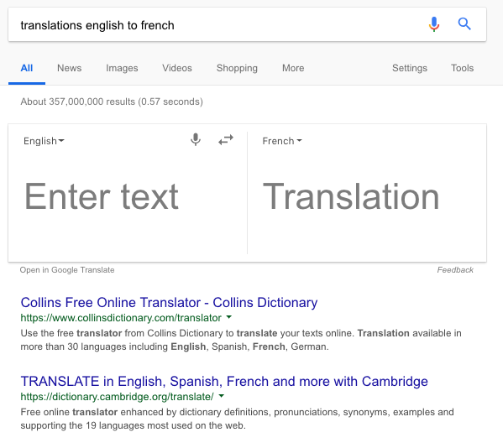The image size is (503, 448).
Task: Send Feedback on the translate widget
Action: tap(455, 270)
